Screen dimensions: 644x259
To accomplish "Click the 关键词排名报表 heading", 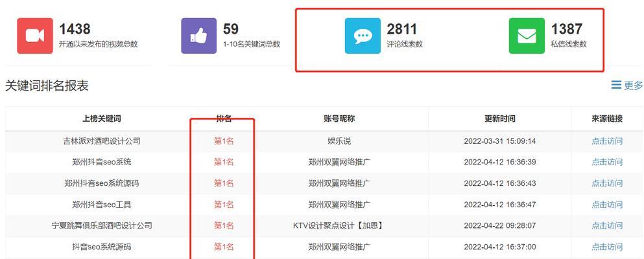I will tap(47, 85).
